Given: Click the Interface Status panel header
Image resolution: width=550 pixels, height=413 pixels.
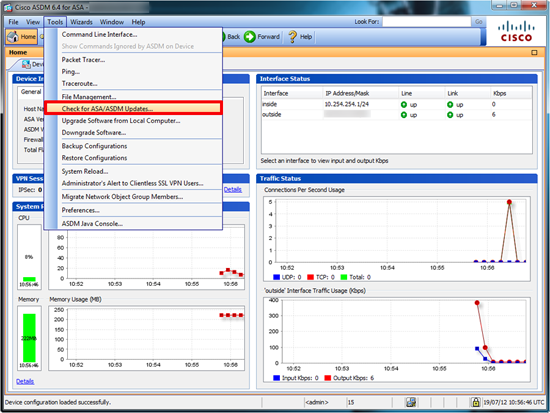Looking at the screenshot, I should (397, 79).
